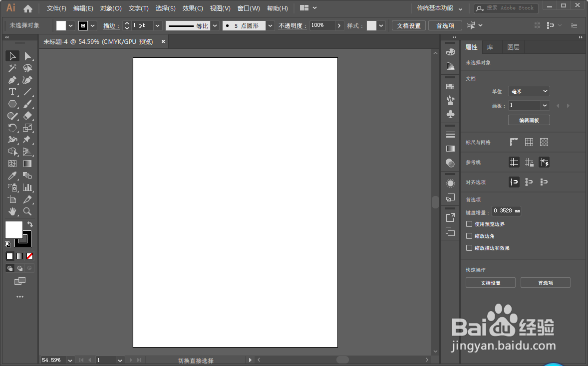Switch to the 库 tab

pyautogui.click(x=490, y=47)
